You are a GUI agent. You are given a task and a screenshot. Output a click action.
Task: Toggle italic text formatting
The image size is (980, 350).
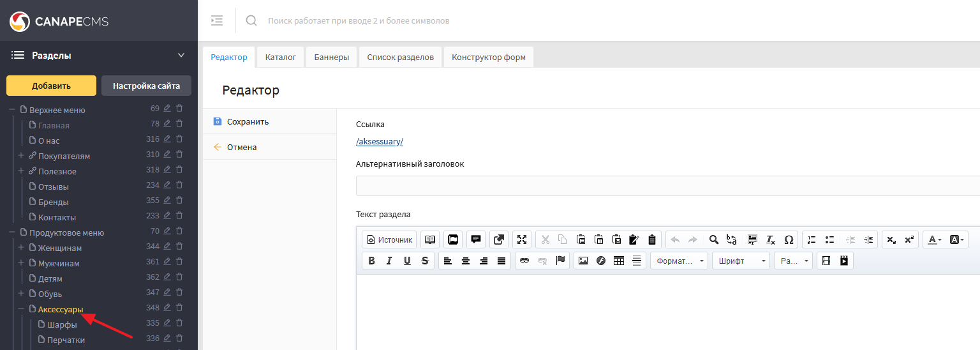click(389, 261)
